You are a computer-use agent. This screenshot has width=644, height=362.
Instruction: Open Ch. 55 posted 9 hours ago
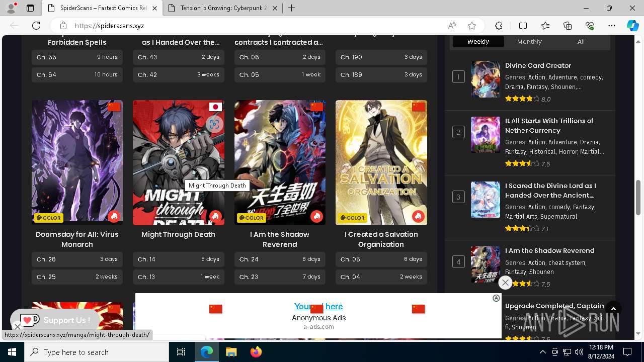coord(77,57)
